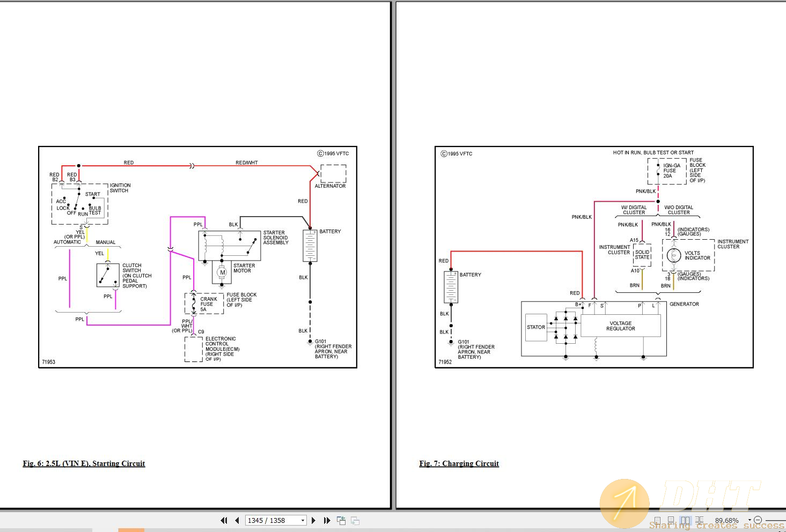
Task: Switch to continuous page view
Action: click(671, 520)
